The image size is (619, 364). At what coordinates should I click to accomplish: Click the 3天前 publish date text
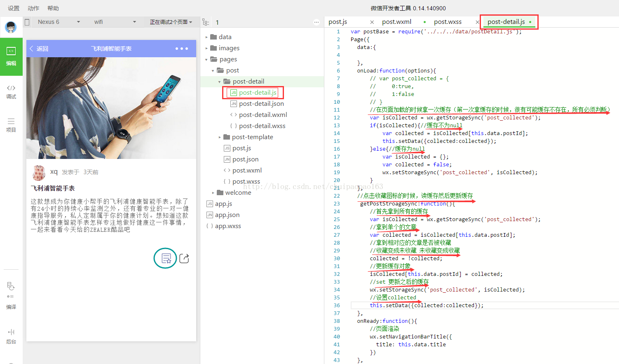[91, 172]
